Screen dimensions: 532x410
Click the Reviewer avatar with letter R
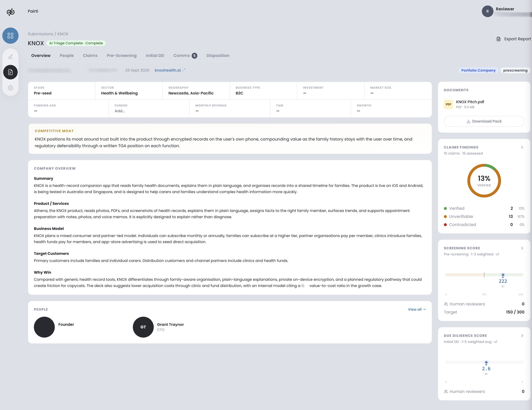coord(488,11)
